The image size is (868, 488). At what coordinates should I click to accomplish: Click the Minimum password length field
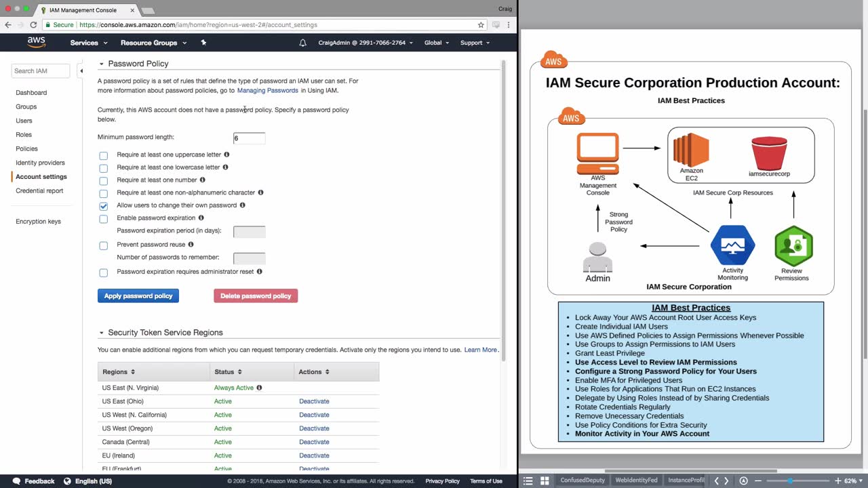click(x=249, y=138)
